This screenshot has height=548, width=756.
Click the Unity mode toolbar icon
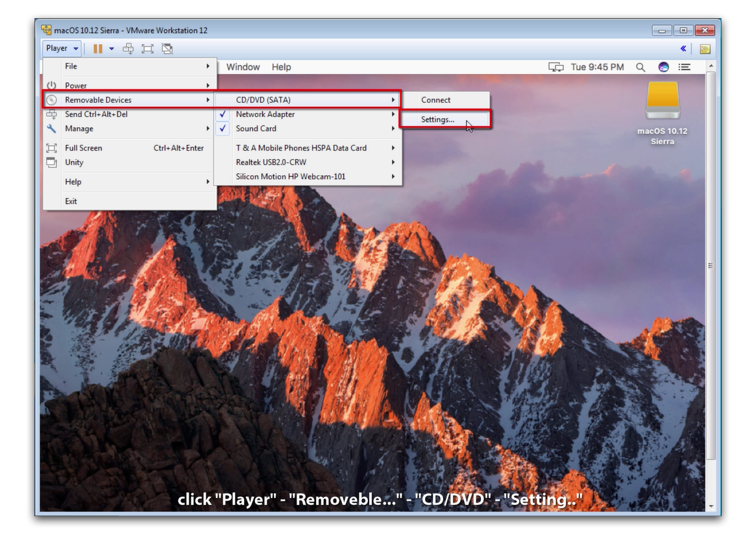[x=167, y=48]
